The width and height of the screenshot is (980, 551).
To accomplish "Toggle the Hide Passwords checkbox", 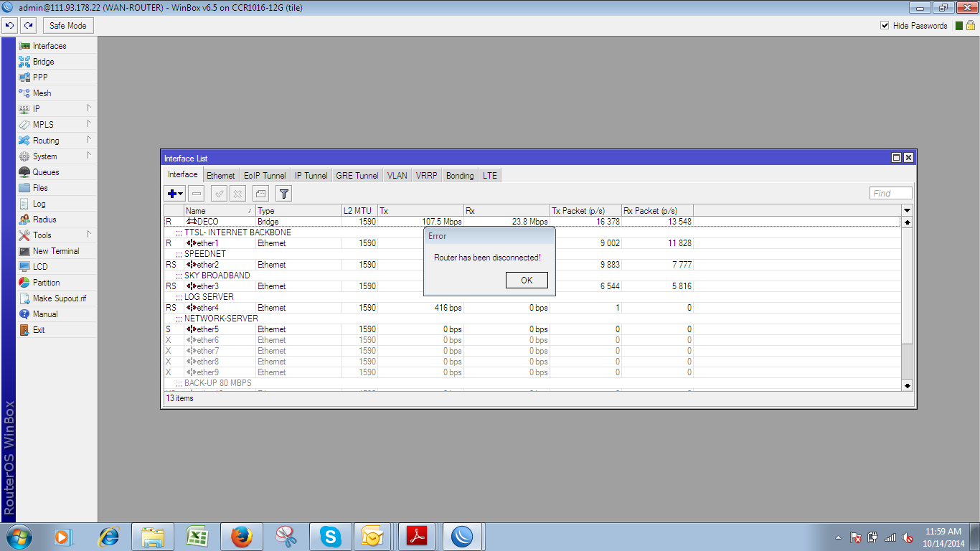I will (x=885, y=26).
